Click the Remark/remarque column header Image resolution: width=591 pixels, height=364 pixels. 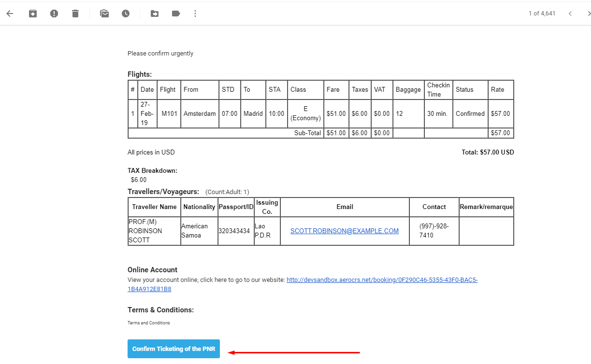[486, 207]
